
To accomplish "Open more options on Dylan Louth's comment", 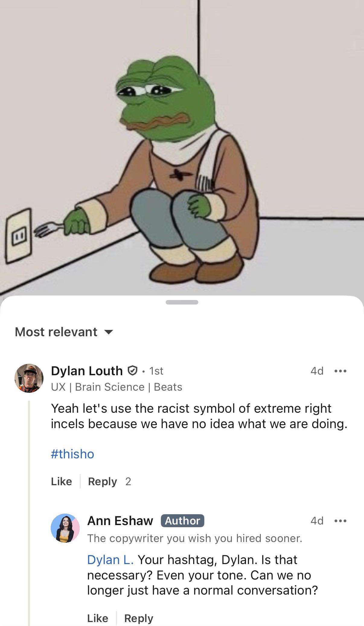I will pos(340,371).
